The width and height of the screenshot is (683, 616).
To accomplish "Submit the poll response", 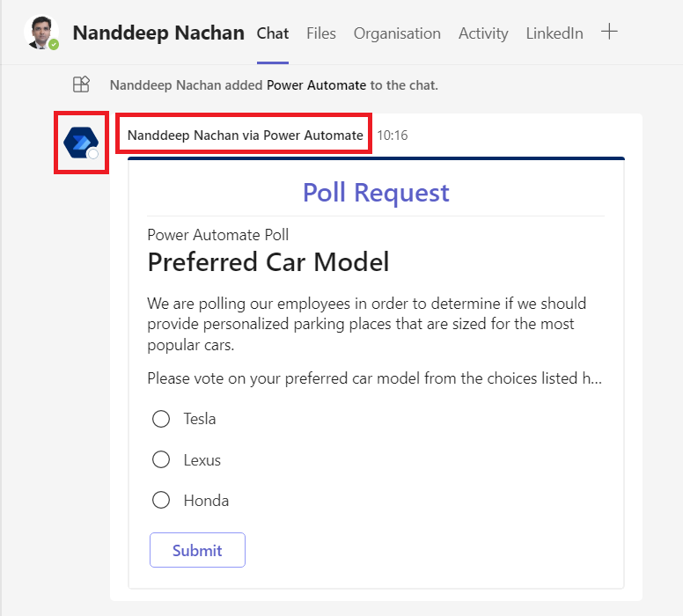I will pyautogui.click(x=197, y=550).
